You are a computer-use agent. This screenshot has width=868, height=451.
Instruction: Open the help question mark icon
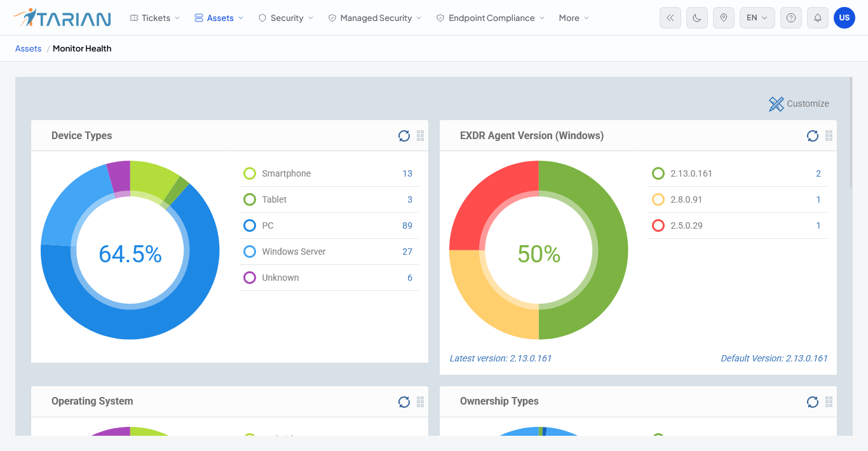791,18
